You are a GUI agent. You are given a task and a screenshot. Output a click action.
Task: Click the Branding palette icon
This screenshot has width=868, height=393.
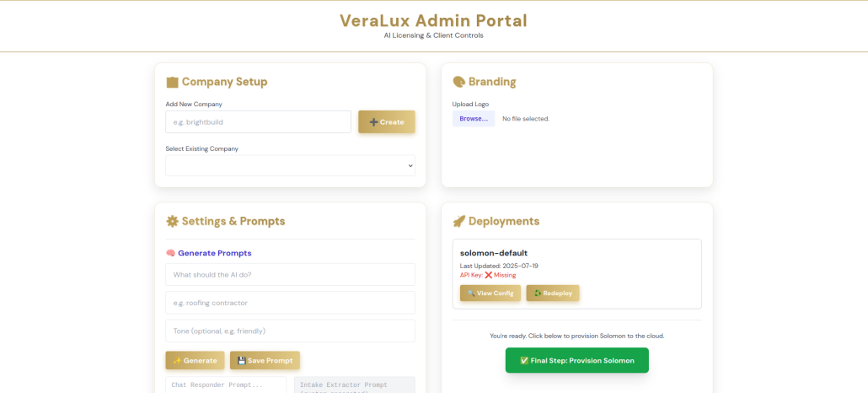pos(458,82)
